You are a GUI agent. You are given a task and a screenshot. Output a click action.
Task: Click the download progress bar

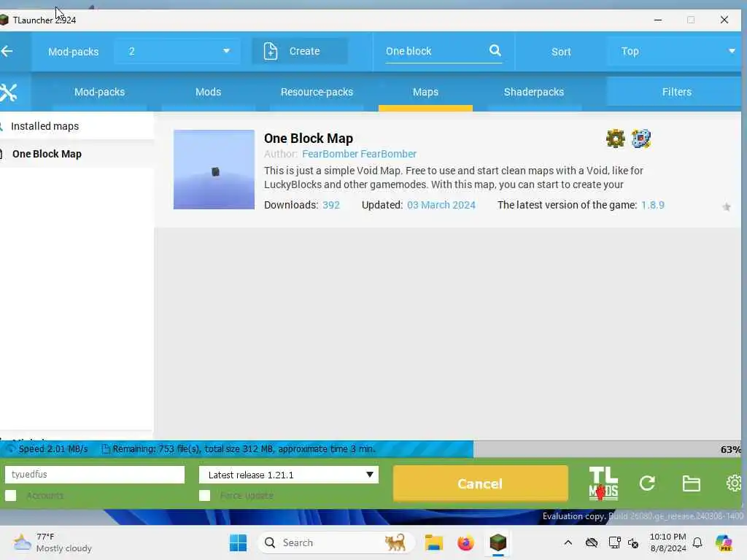(x=371, y=449)
